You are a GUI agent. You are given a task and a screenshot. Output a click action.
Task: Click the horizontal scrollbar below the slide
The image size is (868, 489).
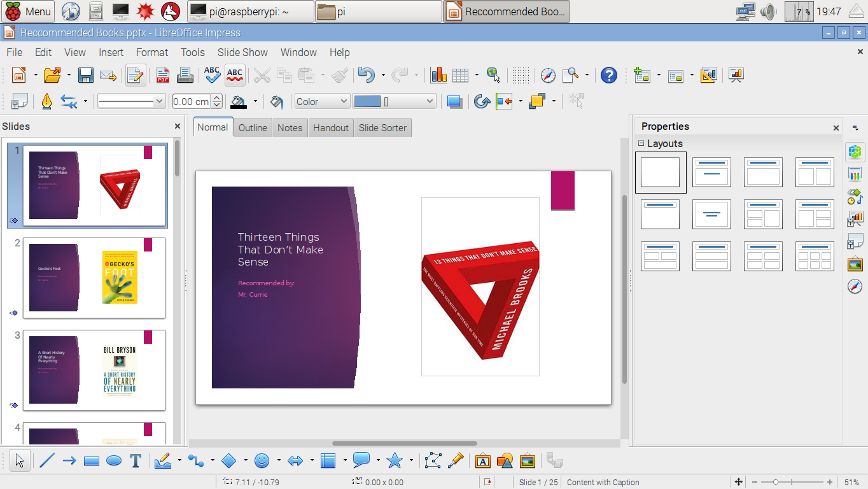405,443
